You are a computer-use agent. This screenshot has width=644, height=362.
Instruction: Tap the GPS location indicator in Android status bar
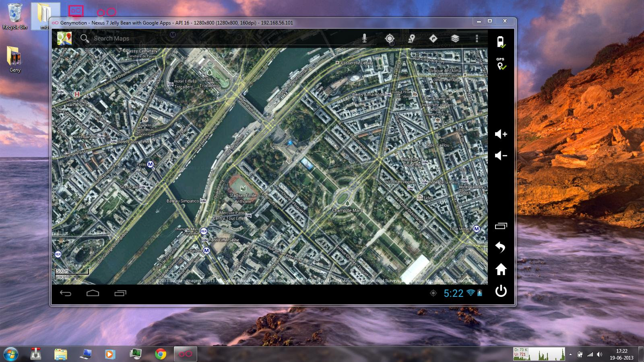click(433, 293)
